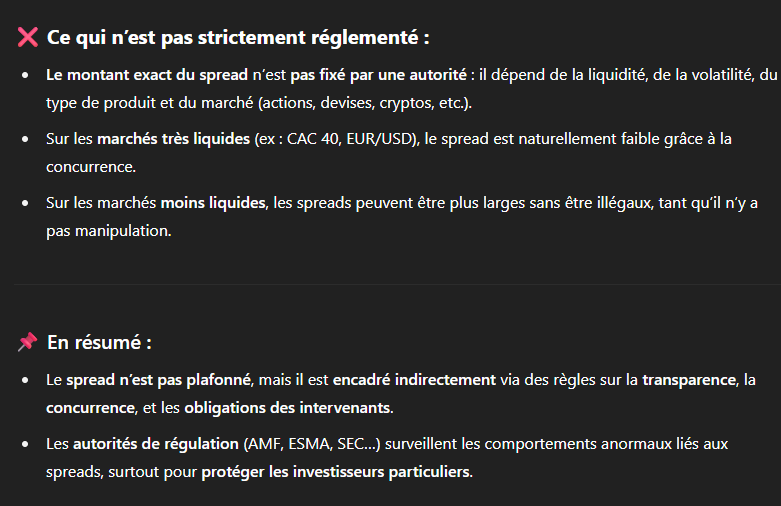Screen dimensions: 781x506
Task: Click the text '(actions, devises, cryptos, etc.)'
Action: [x=365, y=103]
